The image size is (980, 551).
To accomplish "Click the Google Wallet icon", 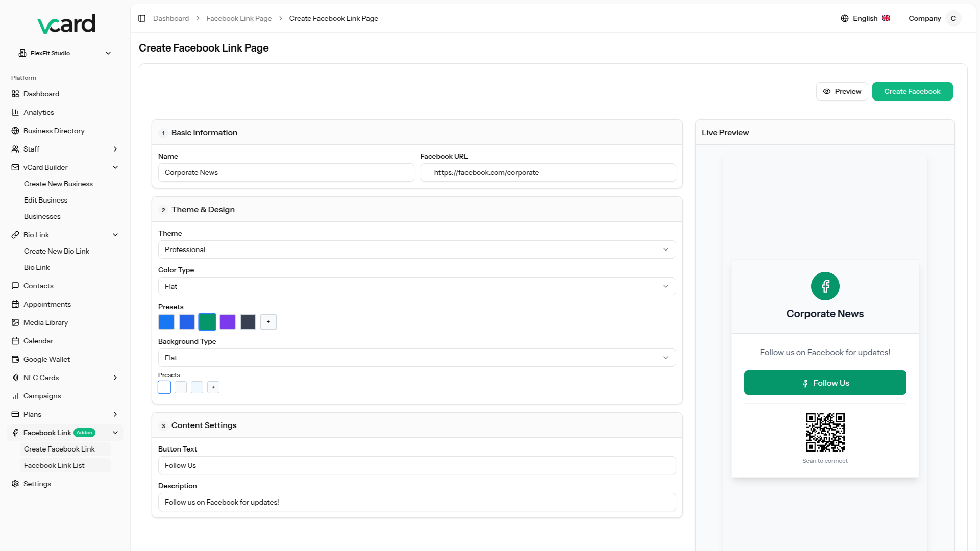I will pyautogui.click(x=15, y=359).
